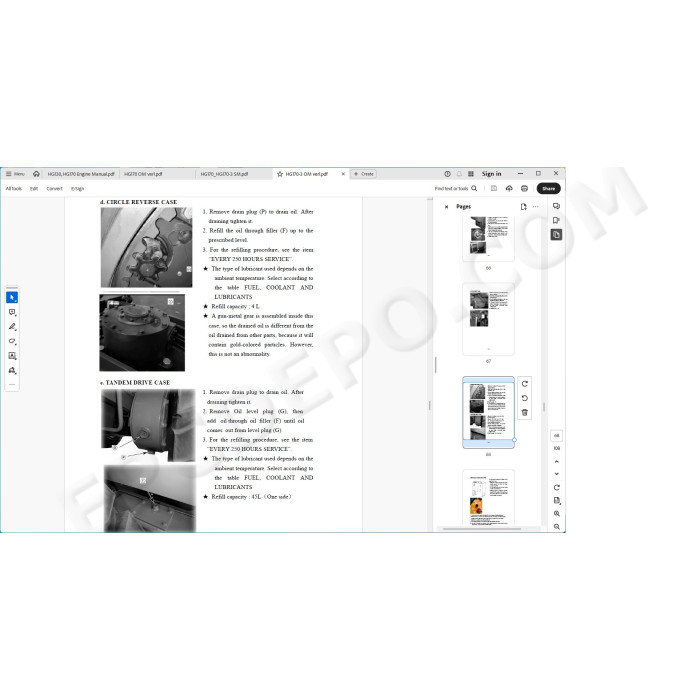The width and height of the screenshot is (700, 700).
Task: Click the upload to cloud icon
Action: (x=509, y=188)
